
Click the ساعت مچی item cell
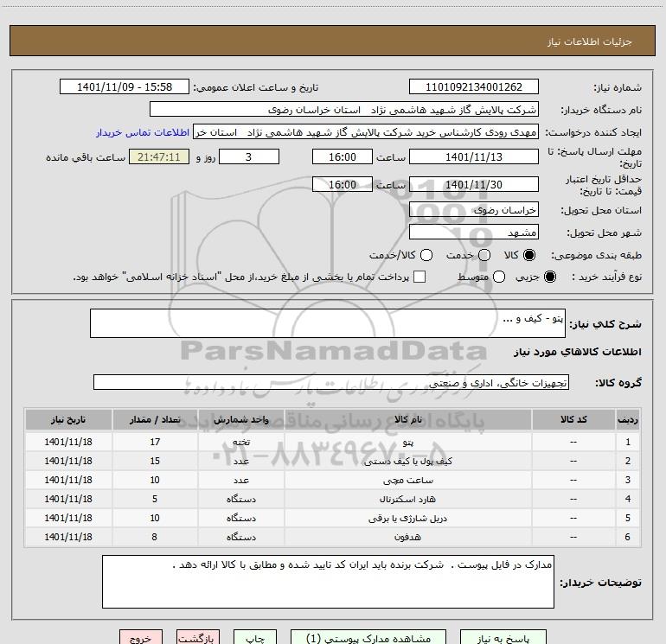pyautogui.click(x=407, y=480)
